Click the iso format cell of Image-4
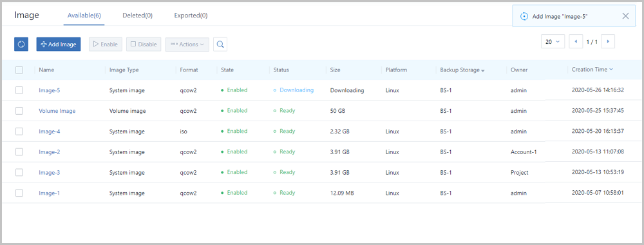 click(x=183, y=132)
